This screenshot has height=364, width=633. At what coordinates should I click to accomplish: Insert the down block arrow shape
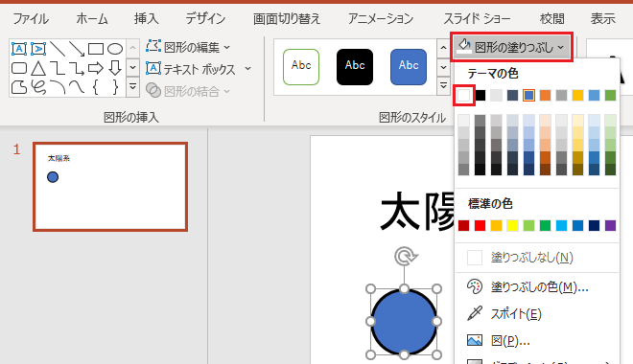pyautogui.click(x=115, y=68)
